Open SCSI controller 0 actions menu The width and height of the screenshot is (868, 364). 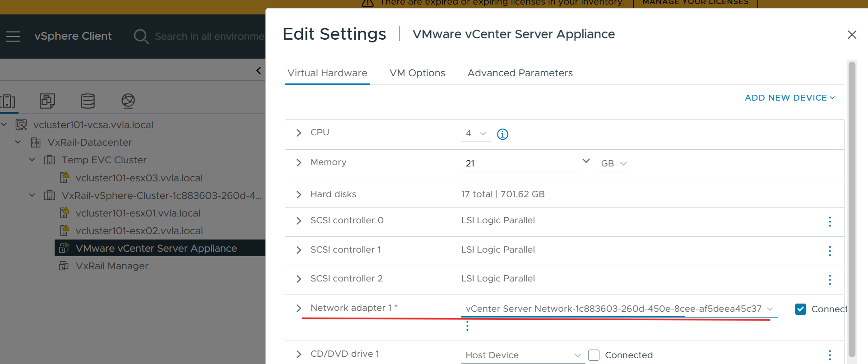[x=830, y=221]
